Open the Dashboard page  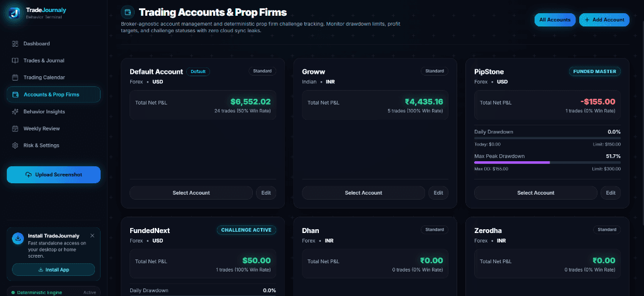coord(53,43)
